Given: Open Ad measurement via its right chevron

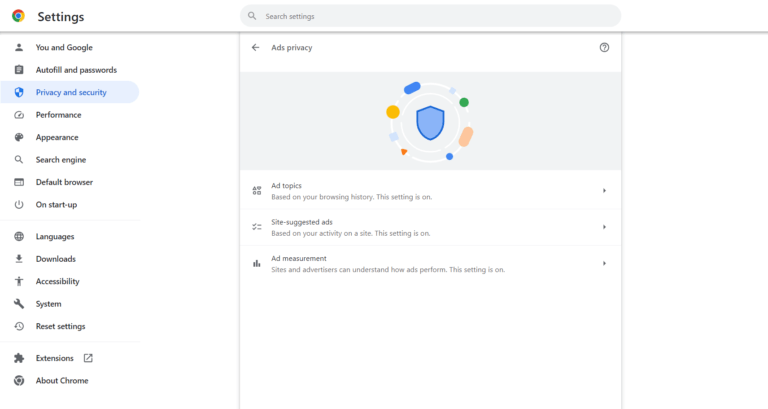Looking at the screenshot, I should 604,264.
